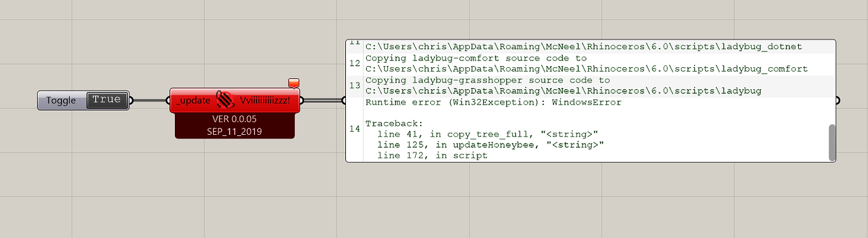Click the panel's output grip on right edge
Viewport: 868px width, 238px height.
point(837,100)
